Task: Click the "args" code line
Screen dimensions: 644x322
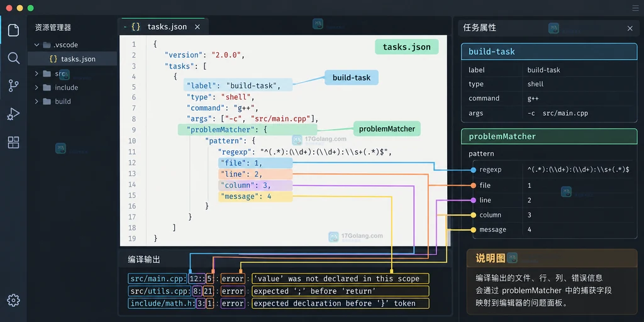Action: [x=253, y=119]
